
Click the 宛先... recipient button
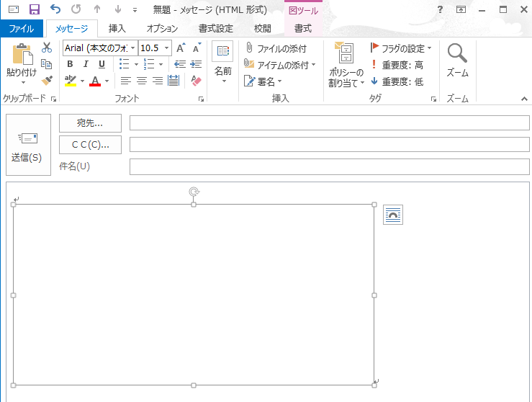coord(90,123)
